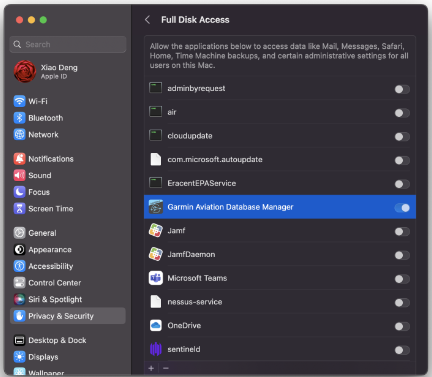The width and height of the screenshot is (432, 377).
Task: Add an application with the plus button
Action: coord(151,368)
